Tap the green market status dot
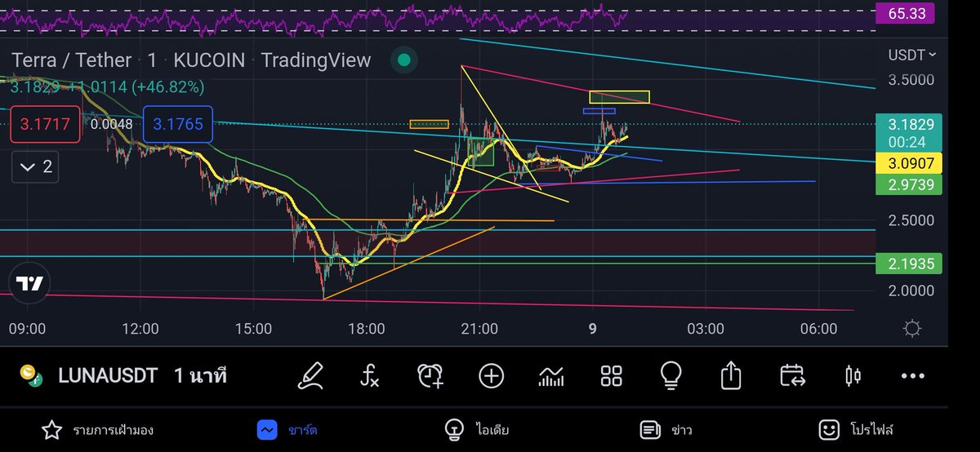Viewport: 980px width, 452px height. [403, 60]
